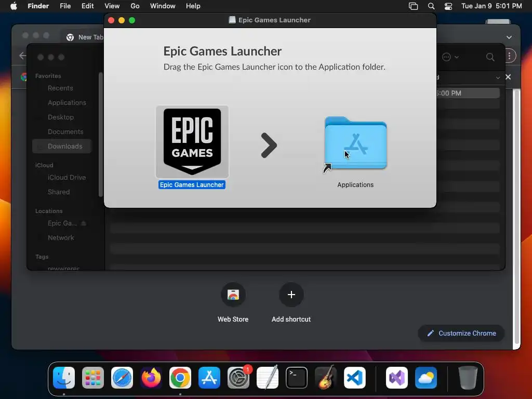
Task: Select the Epic Games Launcher app icon
Action: coord(192,142)
